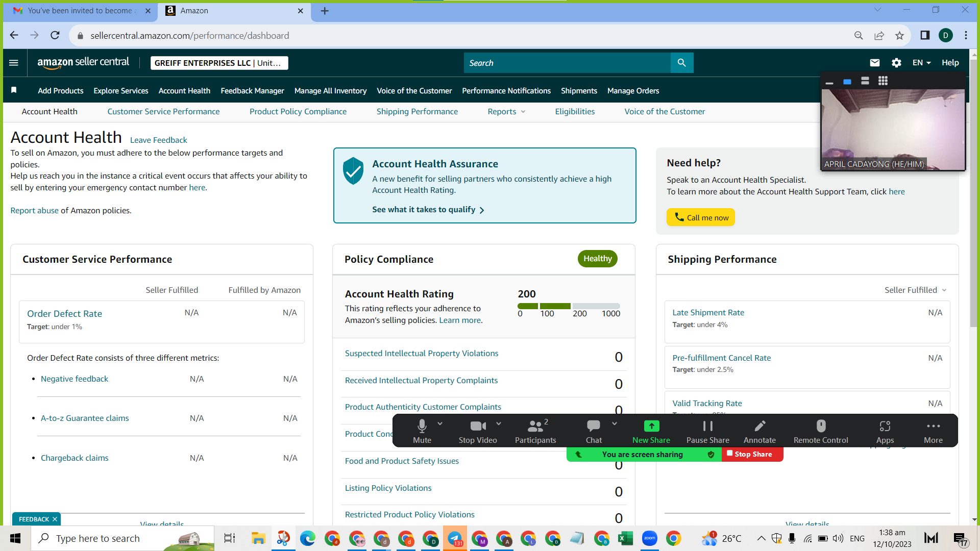The height and width of the screenshot is (551, 980).
Task: Click the Healthy status badge
Action: (597, 259)
